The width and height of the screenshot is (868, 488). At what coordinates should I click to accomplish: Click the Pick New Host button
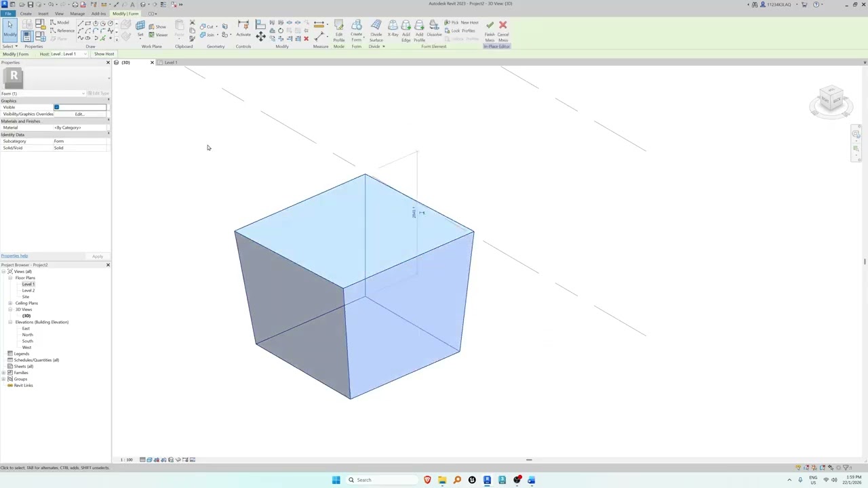click(461, 22)
